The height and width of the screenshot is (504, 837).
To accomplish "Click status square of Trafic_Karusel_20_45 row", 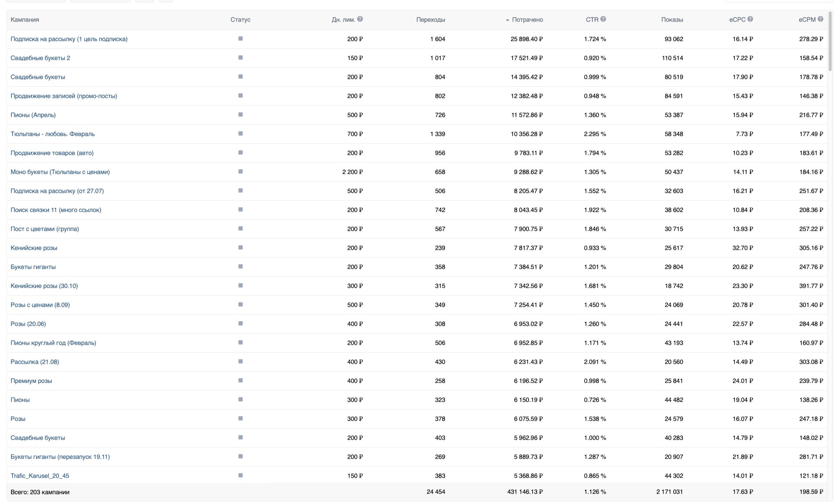I will [240, 476].
